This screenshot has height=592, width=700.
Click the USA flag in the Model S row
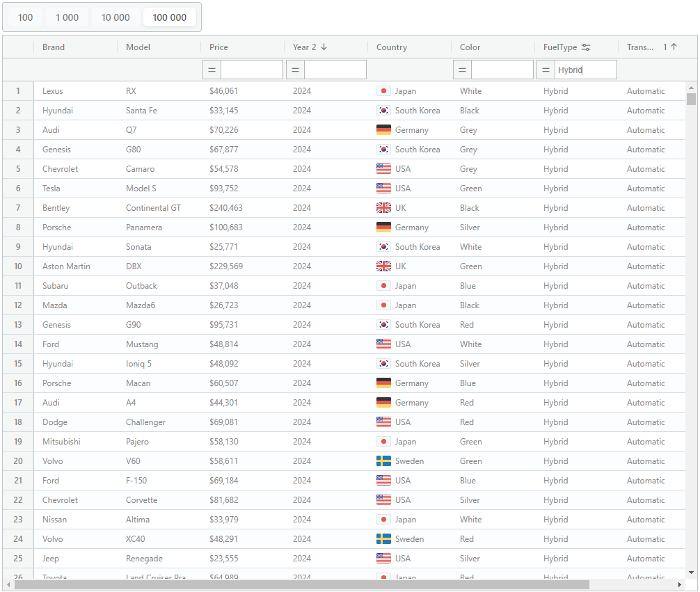[383, 189]
